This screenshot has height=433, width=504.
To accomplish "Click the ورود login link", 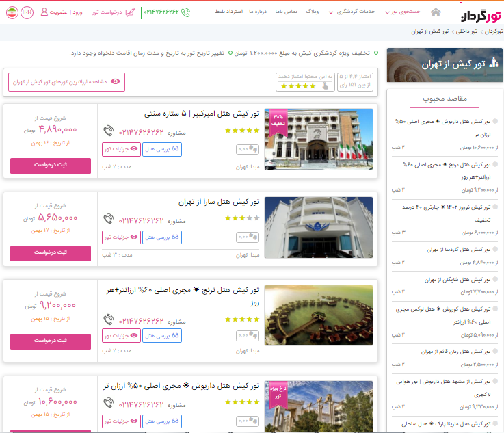I will (x=77, y=12).
